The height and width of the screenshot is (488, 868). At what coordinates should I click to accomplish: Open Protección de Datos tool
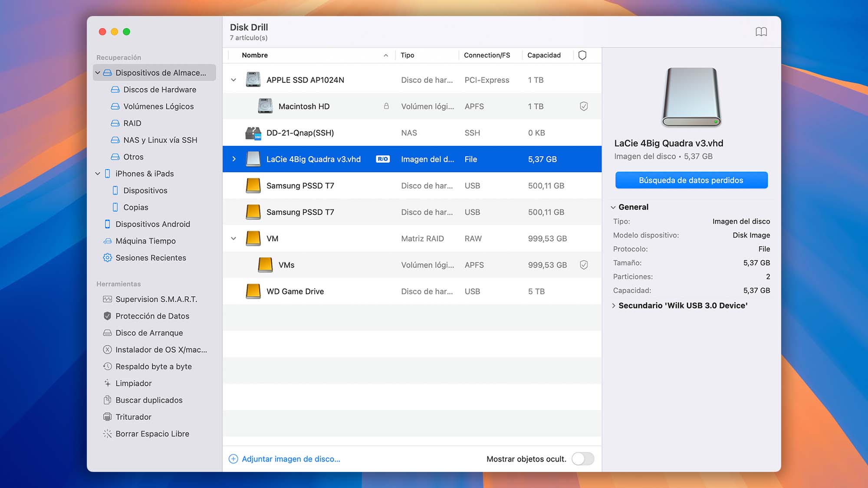[x=146, y=316]
